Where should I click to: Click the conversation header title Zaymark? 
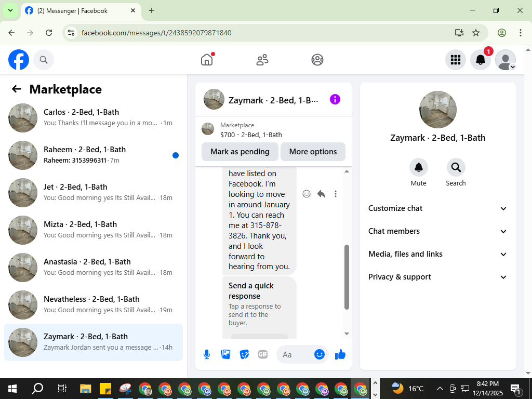(273, 100)
